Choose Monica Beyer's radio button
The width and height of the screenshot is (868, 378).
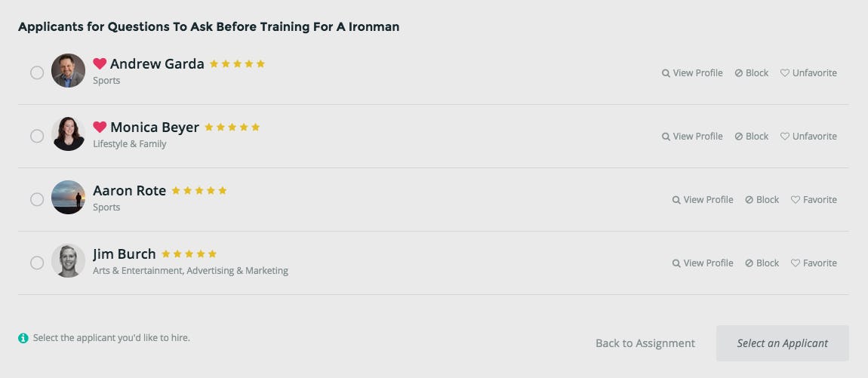click(37, 137)
